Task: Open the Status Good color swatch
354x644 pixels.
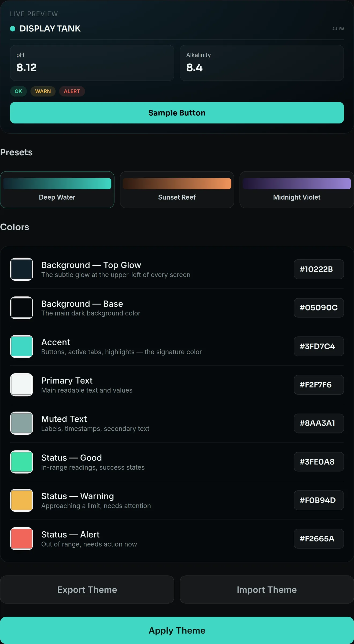Action: point(21,462)
